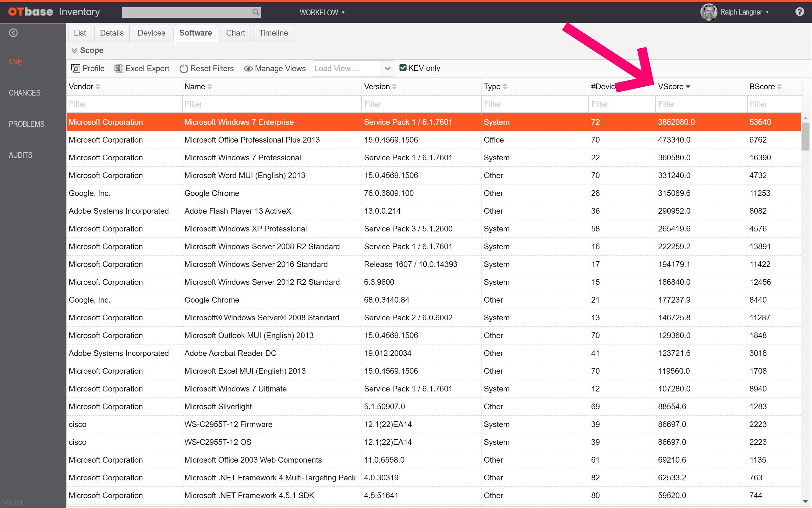Open the WORKFLOW dropdown menu
The image size is (812, 508).
click(x=322, y=12)
